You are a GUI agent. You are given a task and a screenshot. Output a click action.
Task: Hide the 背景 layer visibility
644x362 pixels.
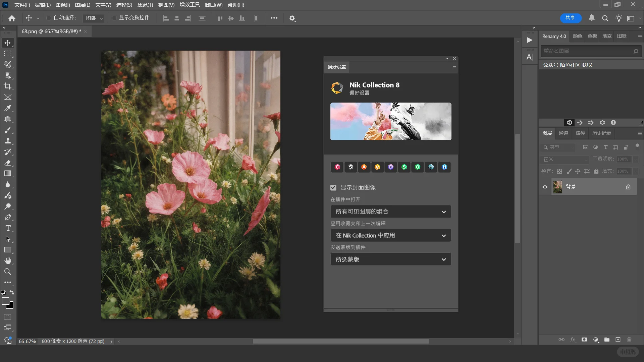pos(545,187)
